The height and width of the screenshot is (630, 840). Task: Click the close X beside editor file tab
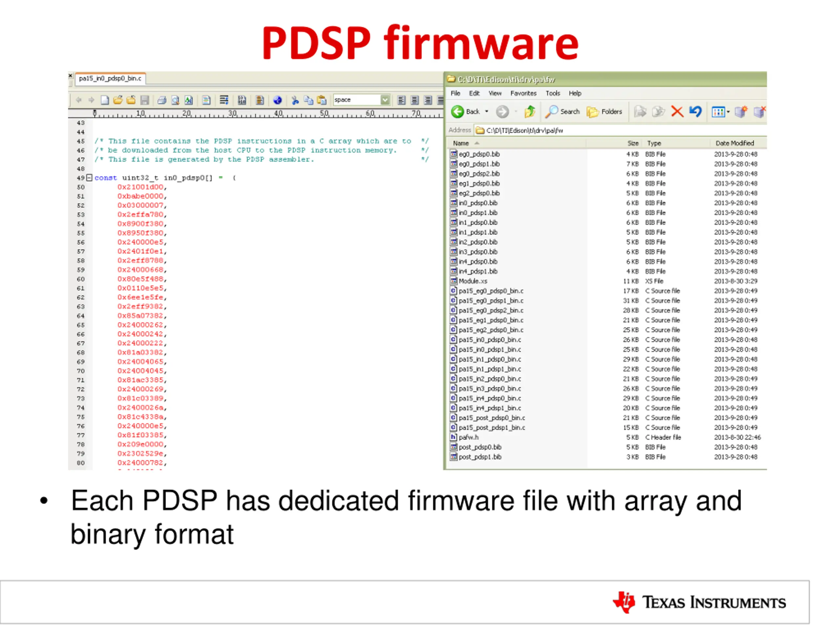(70, 76)
